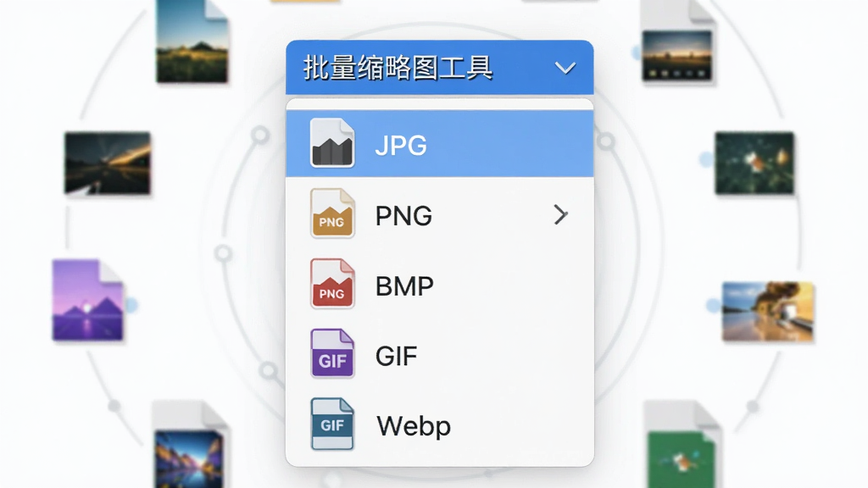
Task: Select the GIF format option
Action: point(440,355)
